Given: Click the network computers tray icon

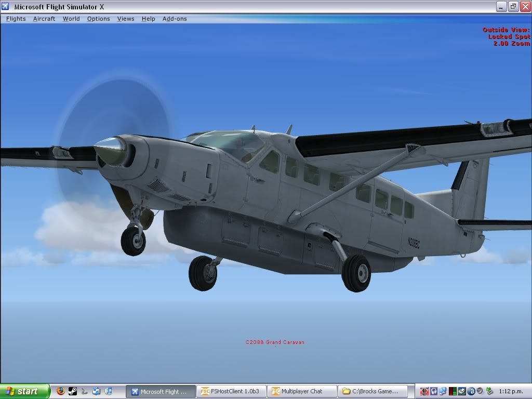Looking at the screenshot, I should 443,391.
